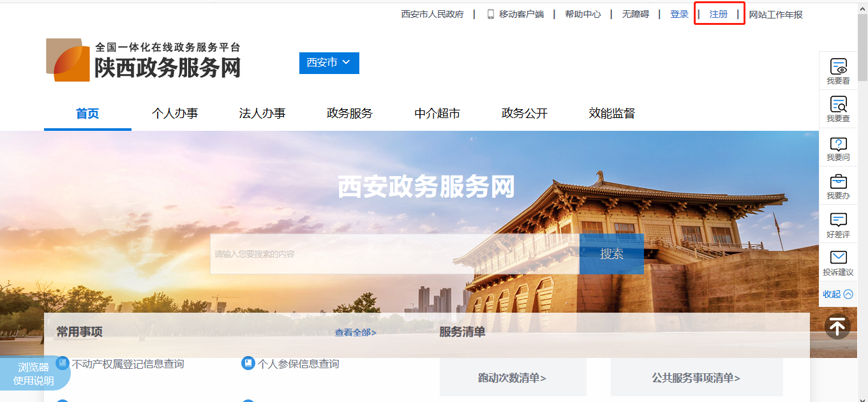Click the page vertical scrollbar
The height and width of the screenshot is (402, 868).
click(862, 191)
